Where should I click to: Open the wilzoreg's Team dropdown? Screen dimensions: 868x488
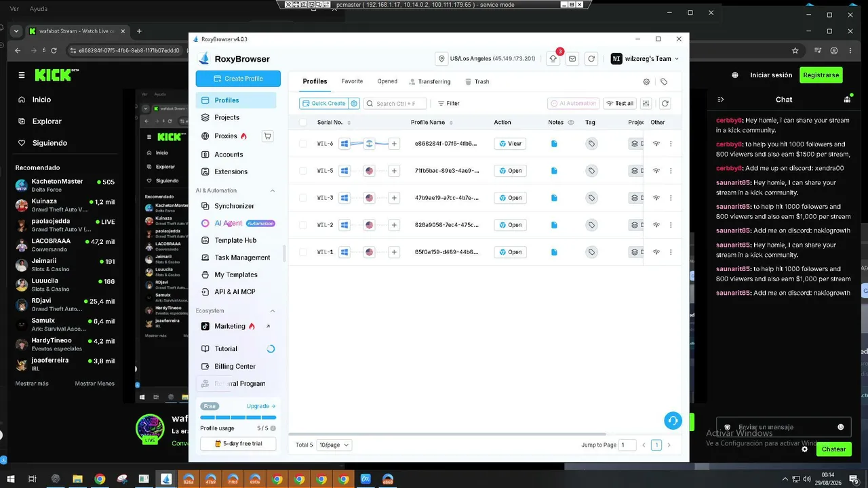tap(645, 59)
